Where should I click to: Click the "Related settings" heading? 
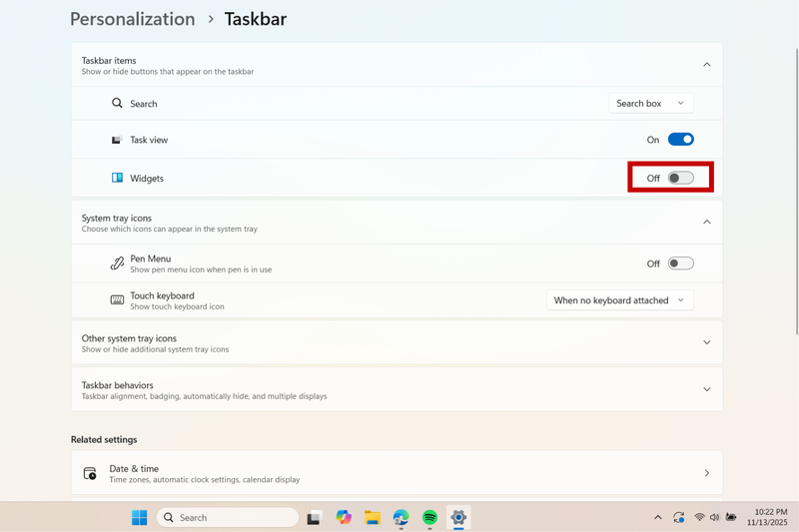104,439
